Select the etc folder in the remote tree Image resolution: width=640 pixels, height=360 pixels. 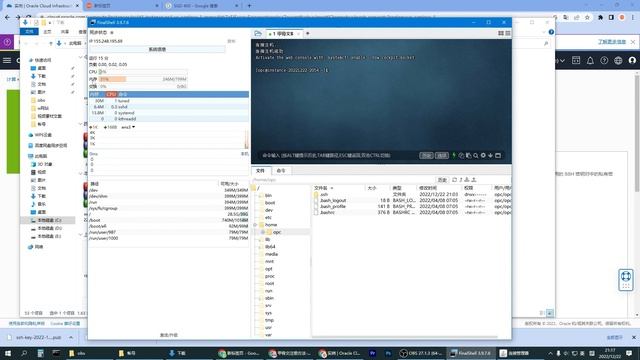pyautogui.click(x=268, y=218)
